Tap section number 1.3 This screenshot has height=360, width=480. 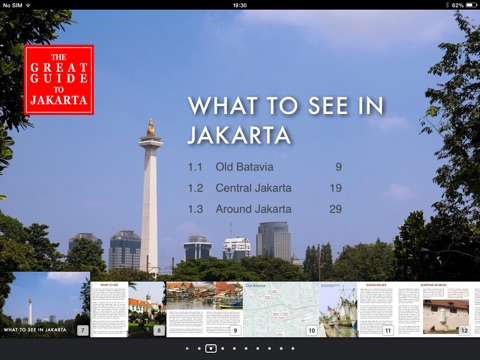(x=195, y=209)
